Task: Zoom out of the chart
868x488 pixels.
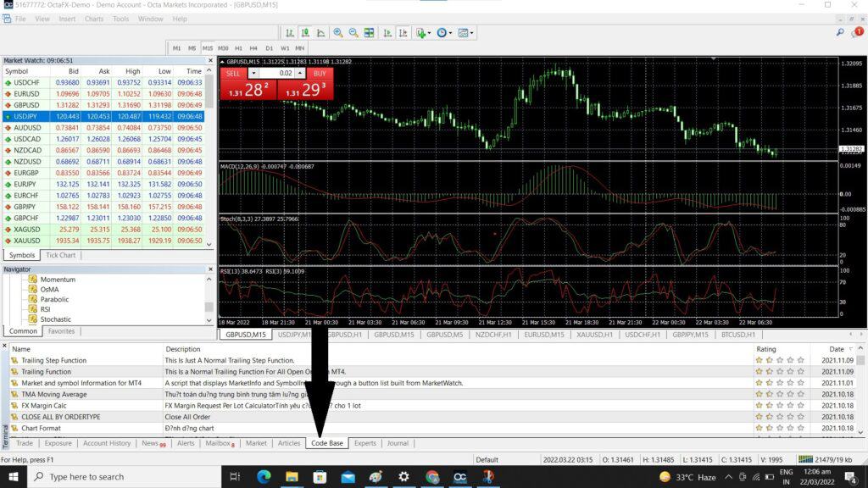Action: [353, 32]
